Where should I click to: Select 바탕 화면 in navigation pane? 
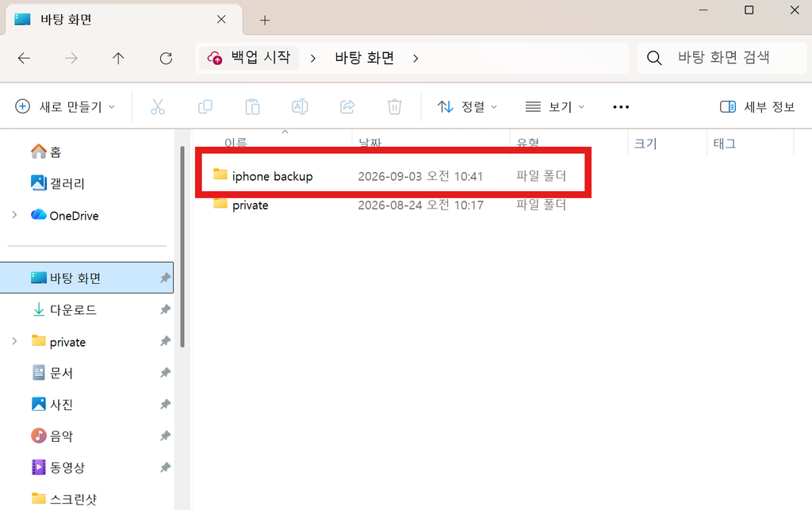[86, 278]
